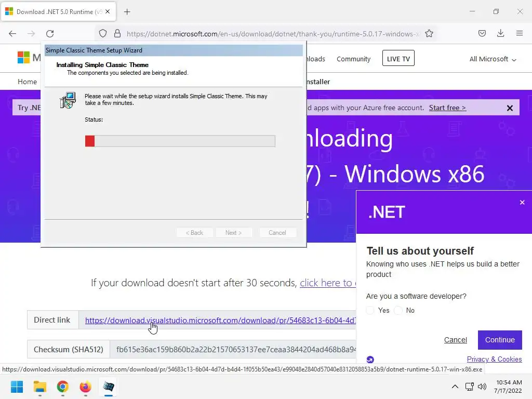Select the SHA512 checksum value
532x399 pixels.
pyautogui.click(x=236, y=350)
